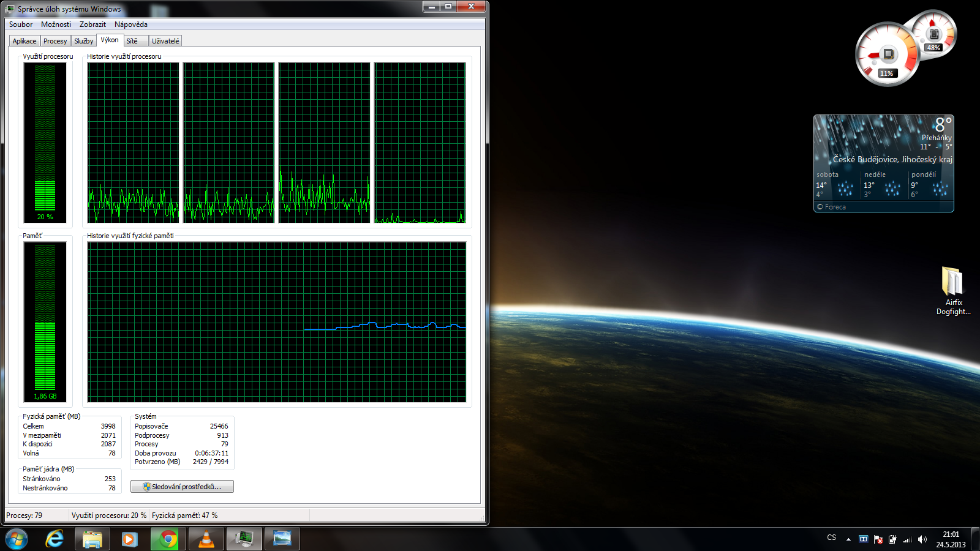
Task: Click the 8° current temperature
Action: pyautogui.click(x=943, y=125)
